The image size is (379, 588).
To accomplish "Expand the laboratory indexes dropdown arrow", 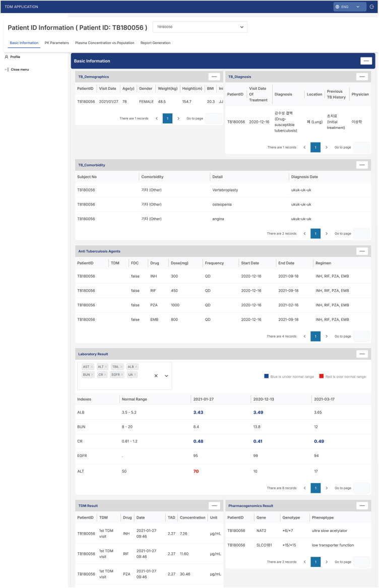I will click(166, 376).
